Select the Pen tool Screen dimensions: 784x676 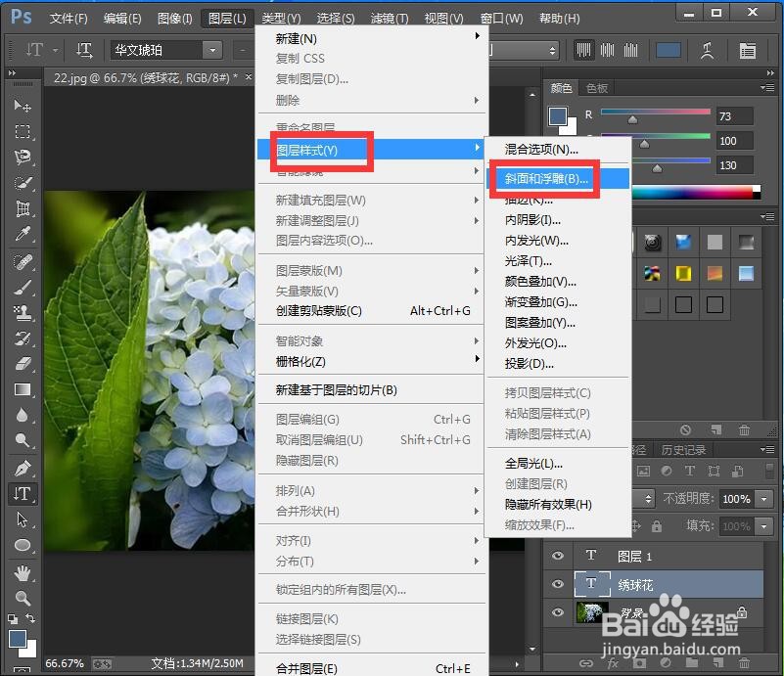tap(23, 469)
